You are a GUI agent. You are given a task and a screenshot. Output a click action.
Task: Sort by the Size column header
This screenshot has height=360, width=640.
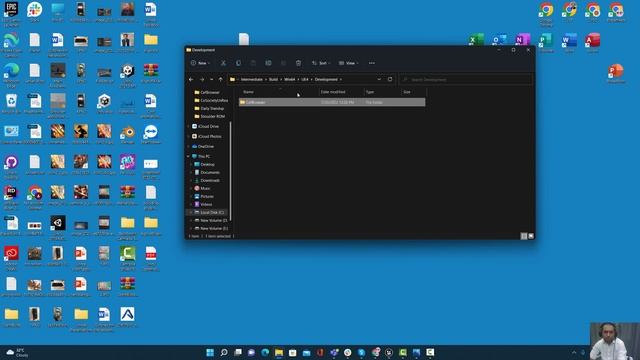(x=407, y=92)
